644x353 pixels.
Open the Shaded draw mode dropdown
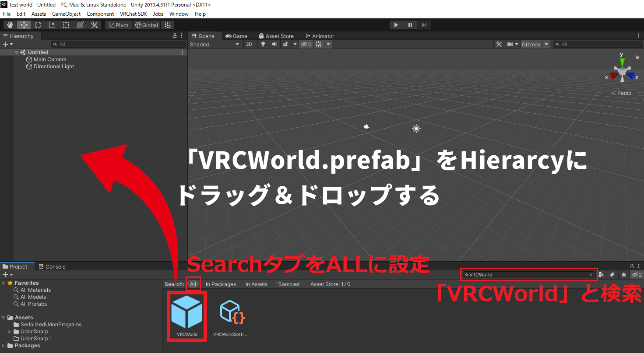click(x=215, y=44)
